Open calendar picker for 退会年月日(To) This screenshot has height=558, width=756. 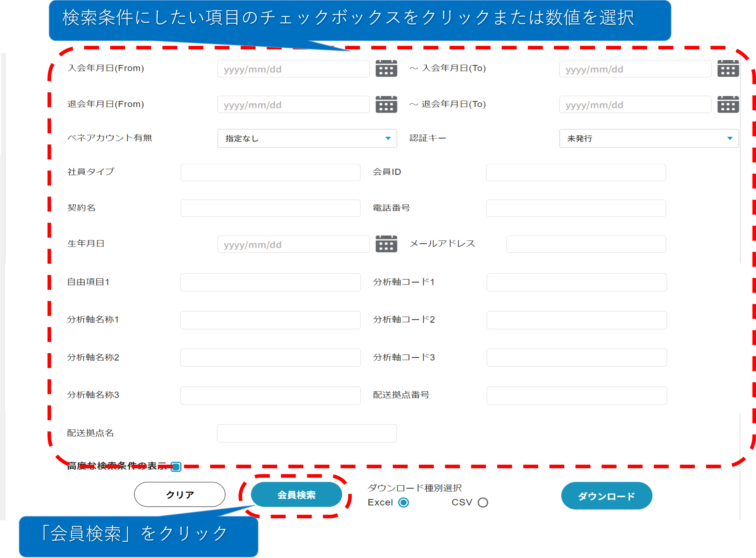(x=728, y=104)
